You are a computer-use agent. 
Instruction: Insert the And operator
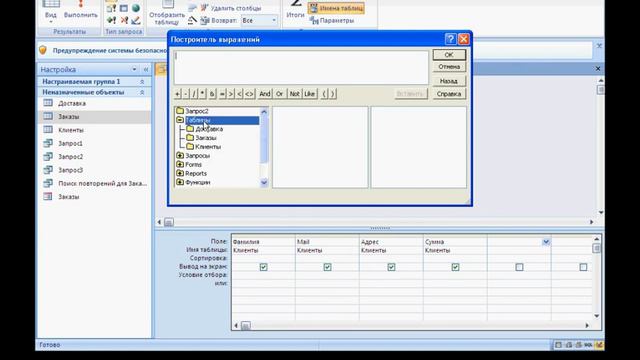[265, 94]
